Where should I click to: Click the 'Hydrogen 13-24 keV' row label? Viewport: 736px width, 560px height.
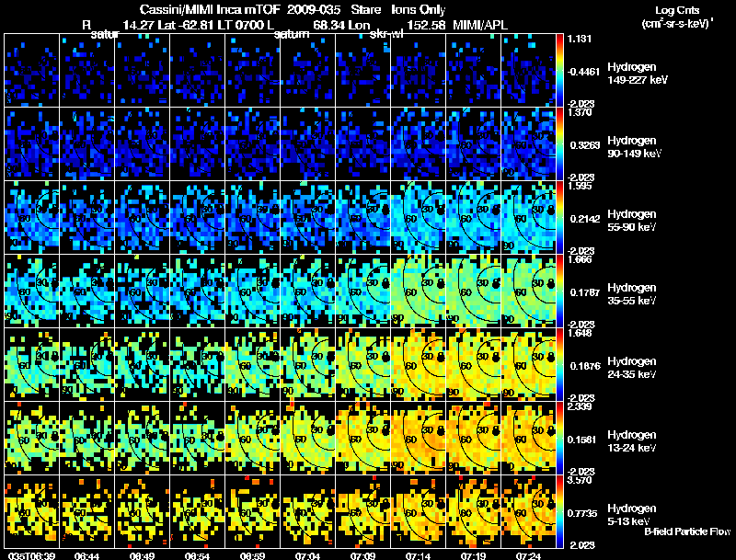click(632, 441)
